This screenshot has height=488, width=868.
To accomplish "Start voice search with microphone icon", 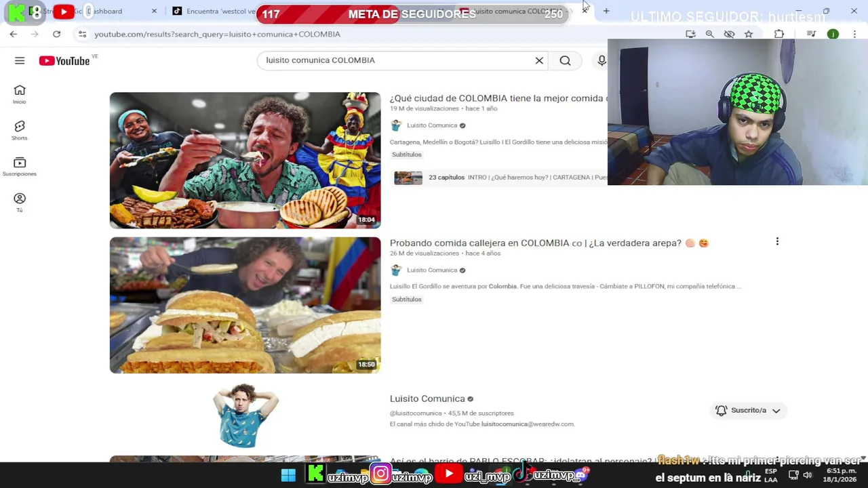I will tap(601, 60).
